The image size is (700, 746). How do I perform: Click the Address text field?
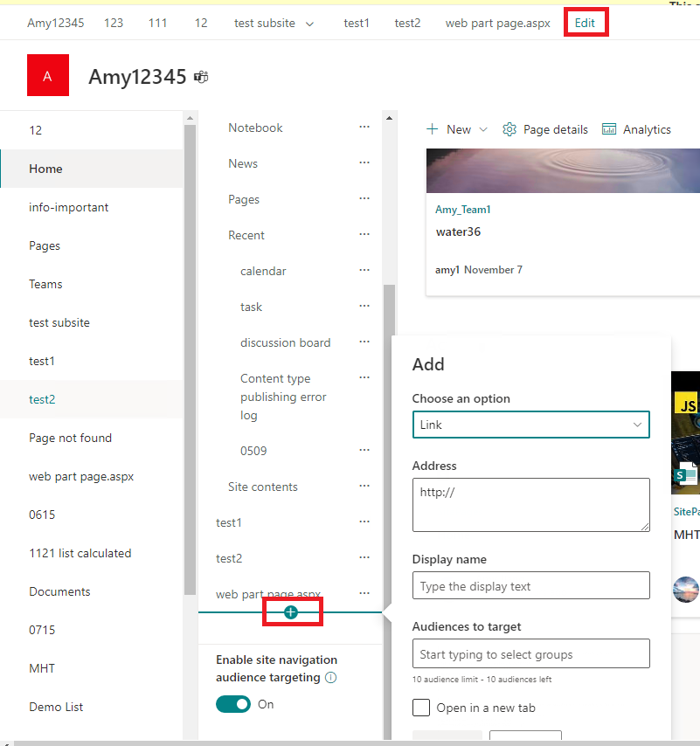click(x=531, y=505)
